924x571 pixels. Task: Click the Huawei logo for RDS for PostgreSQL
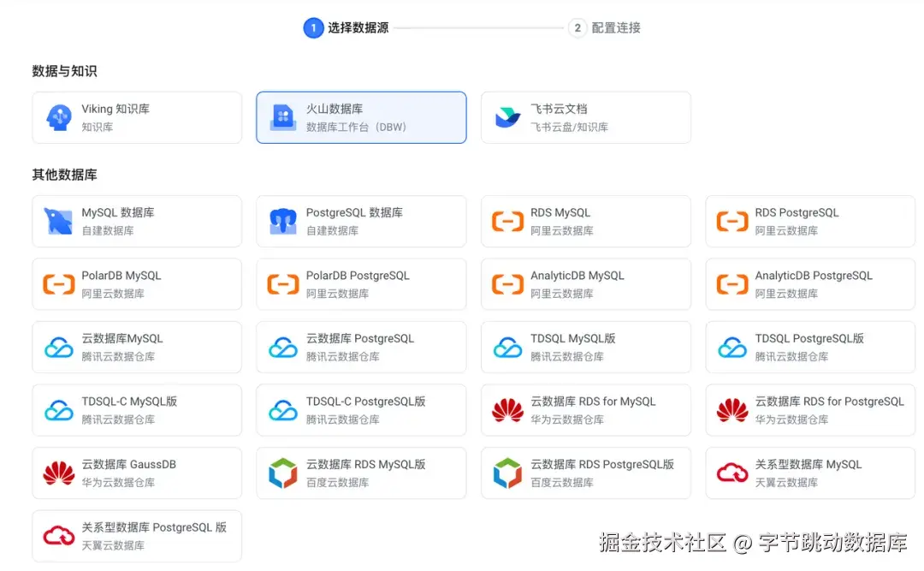732,410
